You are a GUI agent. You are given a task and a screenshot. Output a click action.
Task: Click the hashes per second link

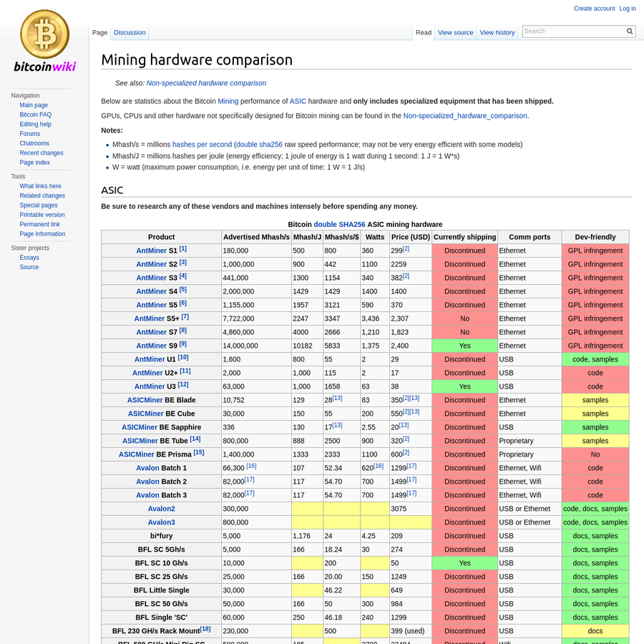pyautogui.click(x=202, y=145)
